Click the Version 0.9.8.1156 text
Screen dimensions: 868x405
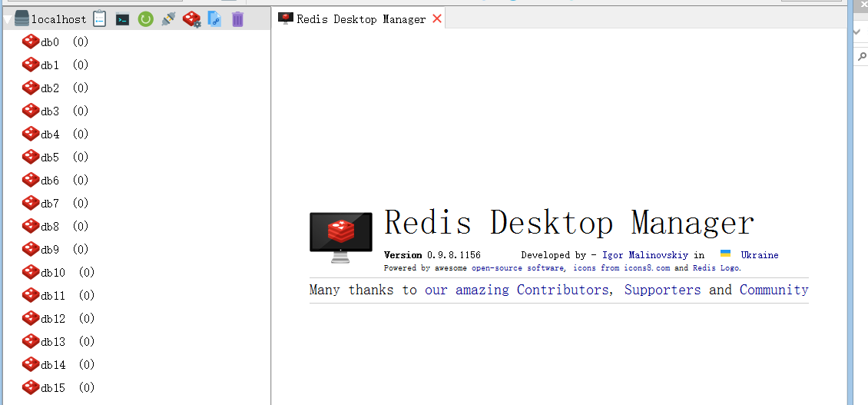[432, 255]
